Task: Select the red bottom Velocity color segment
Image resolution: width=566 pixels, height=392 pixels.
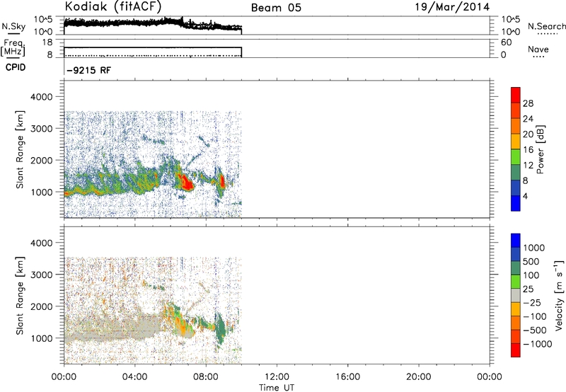Action: click(516, 350)
